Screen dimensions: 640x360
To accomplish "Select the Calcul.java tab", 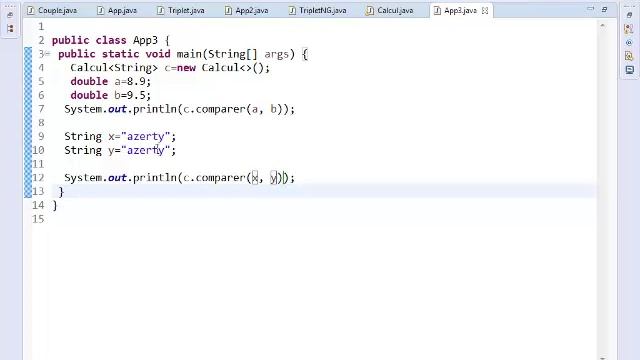I will coord(389,11).
